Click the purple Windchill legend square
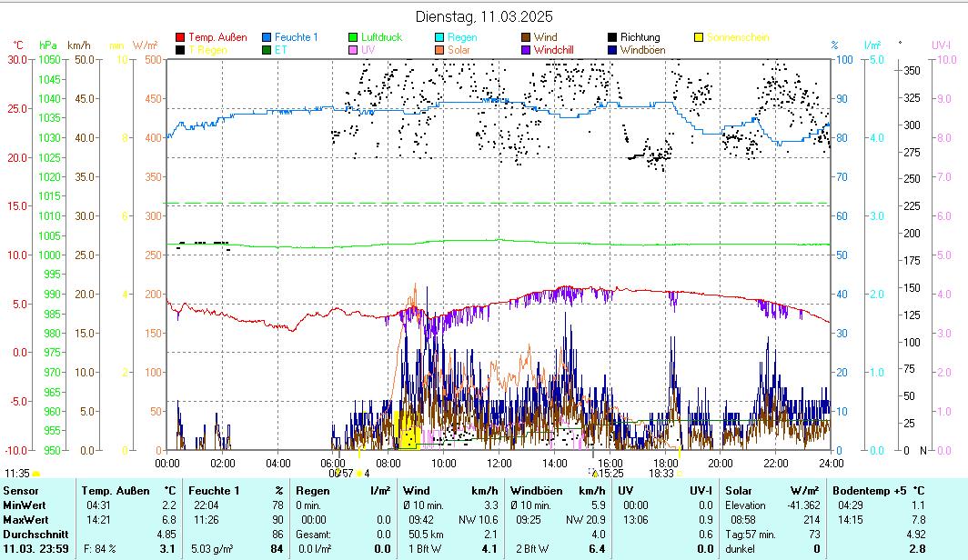 526,50
